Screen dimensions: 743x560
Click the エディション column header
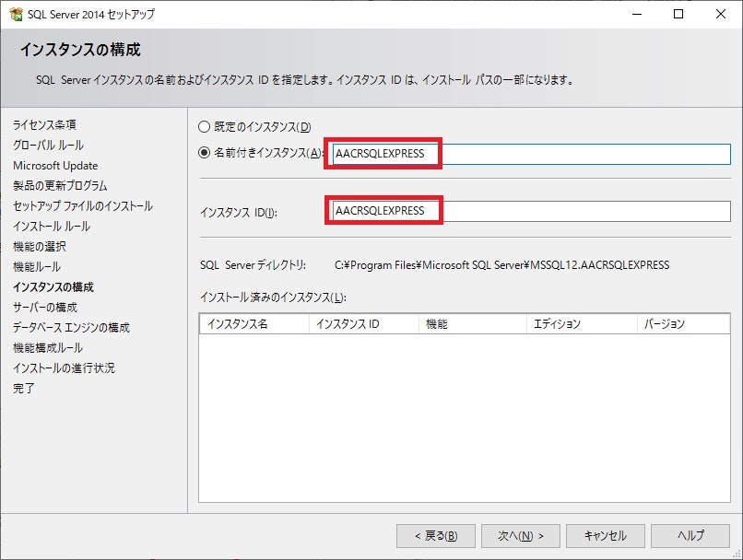(x=582, y=324)
